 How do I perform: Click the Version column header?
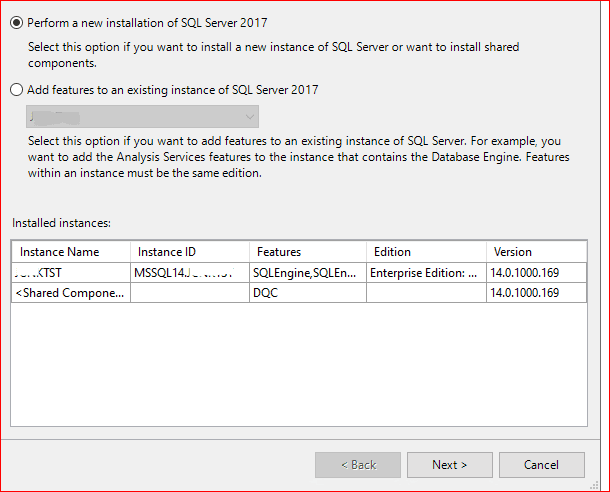click(x=536, y=252)
